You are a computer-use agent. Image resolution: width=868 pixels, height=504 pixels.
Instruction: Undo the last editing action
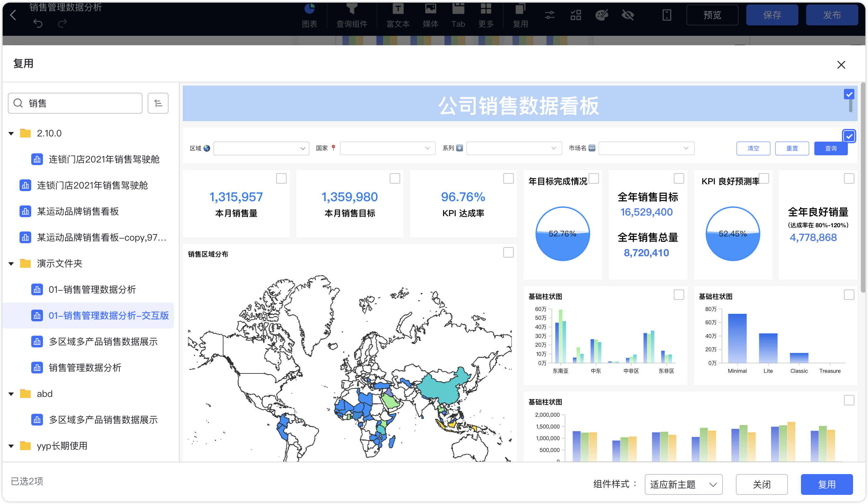38,23
